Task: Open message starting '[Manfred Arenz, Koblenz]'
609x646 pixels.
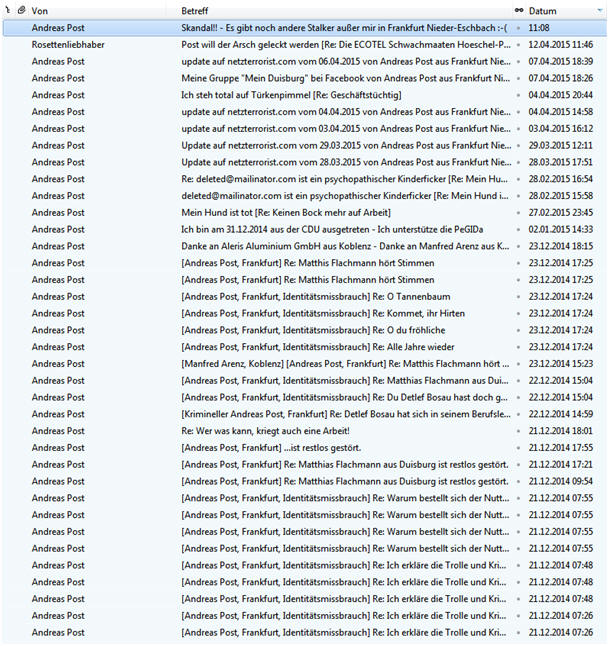Action: pyautogui.click(x=345, y=364)
